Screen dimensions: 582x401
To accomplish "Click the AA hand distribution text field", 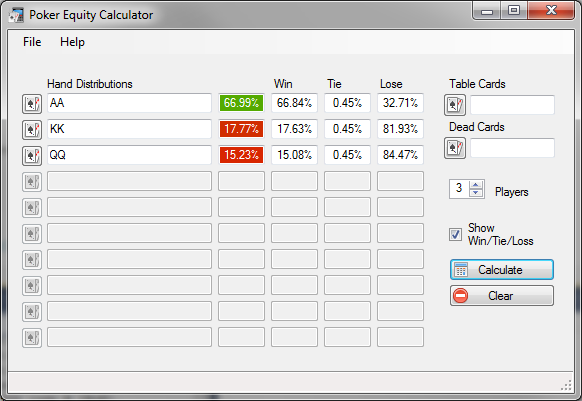I will coord(130,103).
